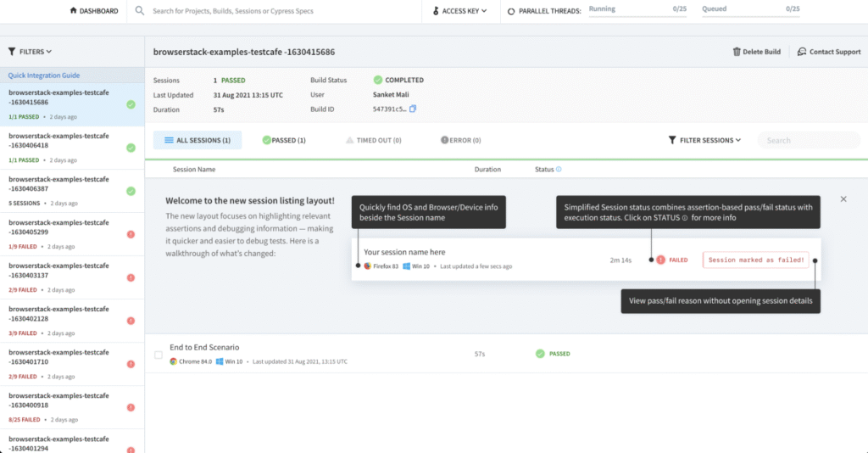Click the Status info icon in header
The width and height of the screenshot is (868, 453).
click(559, 170)
